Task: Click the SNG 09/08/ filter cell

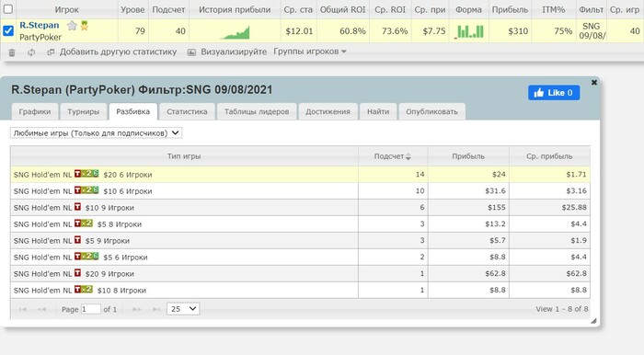Action: pos(592,30)
